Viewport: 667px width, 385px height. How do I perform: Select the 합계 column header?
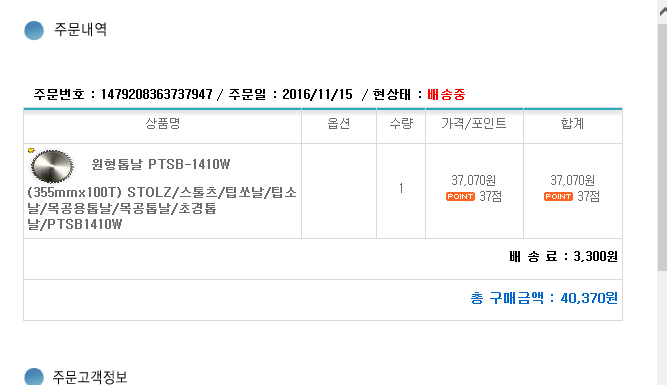coord(572,123)
